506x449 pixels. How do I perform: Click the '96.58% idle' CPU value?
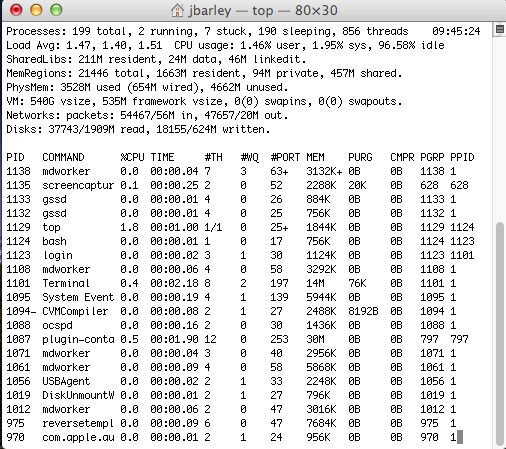[x=411, y=45]
